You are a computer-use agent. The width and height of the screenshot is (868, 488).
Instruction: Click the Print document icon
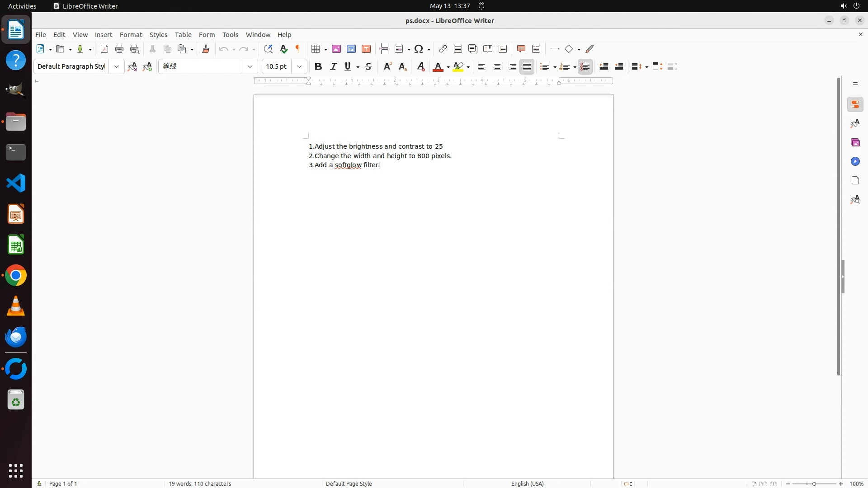pyautogui.click(x=119, y=49)
